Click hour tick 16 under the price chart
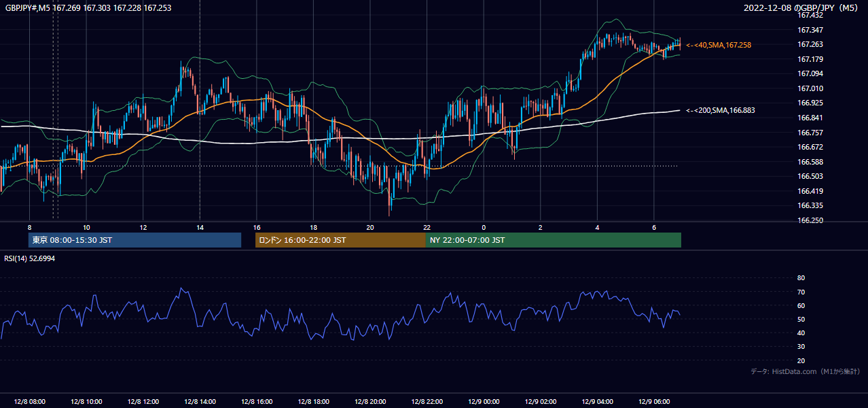 (x=257, y=227)
